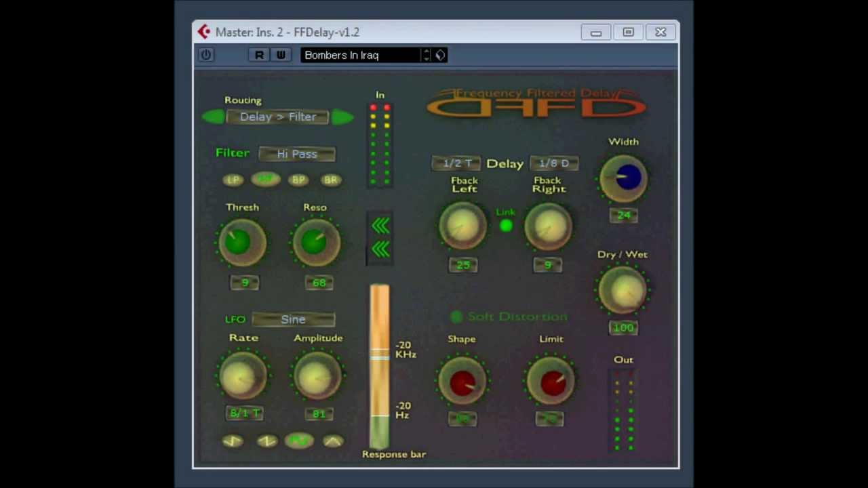Screen dimensions: 868x488
Task: Click the LFO Rate knob
Action: point(242,376)
